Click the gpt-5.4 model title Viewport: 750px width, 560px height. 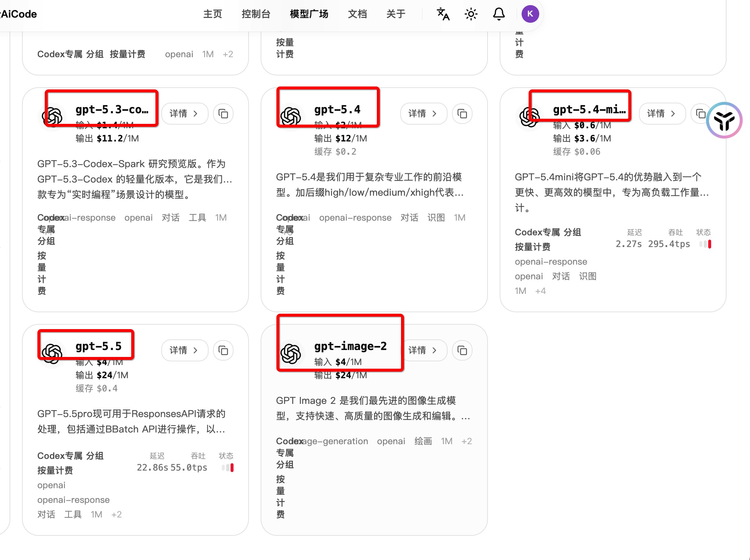337,110
